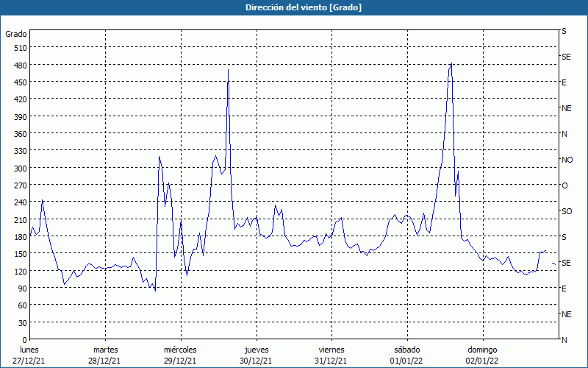The image size is (588, 368).
Task: Click the 510 value on the y-axis
Action: click(x=21, y=48)
